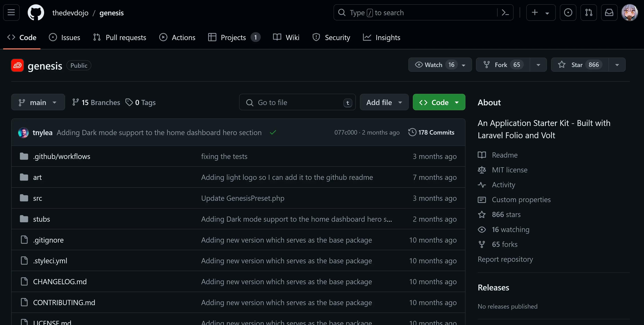644x325 pixels.
Task: Open the Security tab
Action: 331,37
